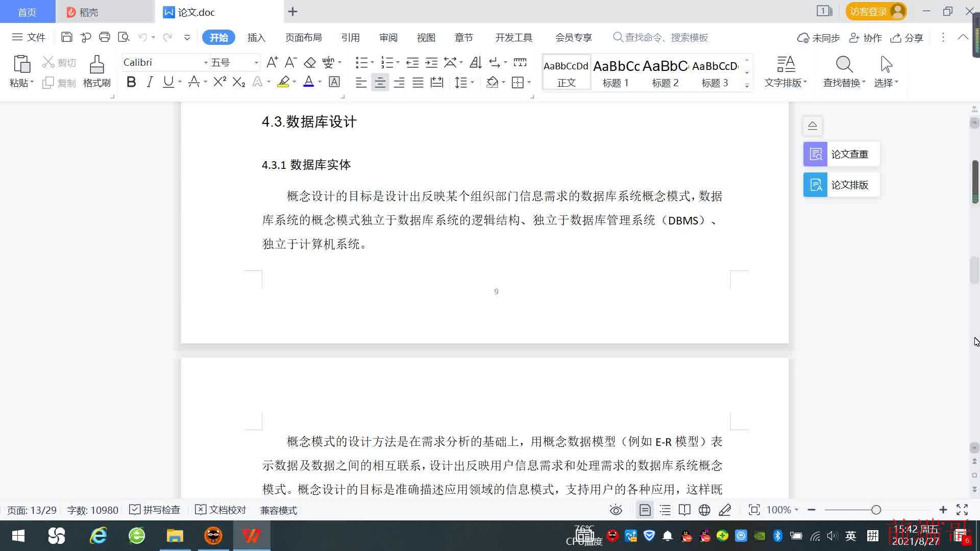Open the 100% zoom level dropdown
This screenshot has height=551, width=980.
pyautogui.click(x=782, y=510)
